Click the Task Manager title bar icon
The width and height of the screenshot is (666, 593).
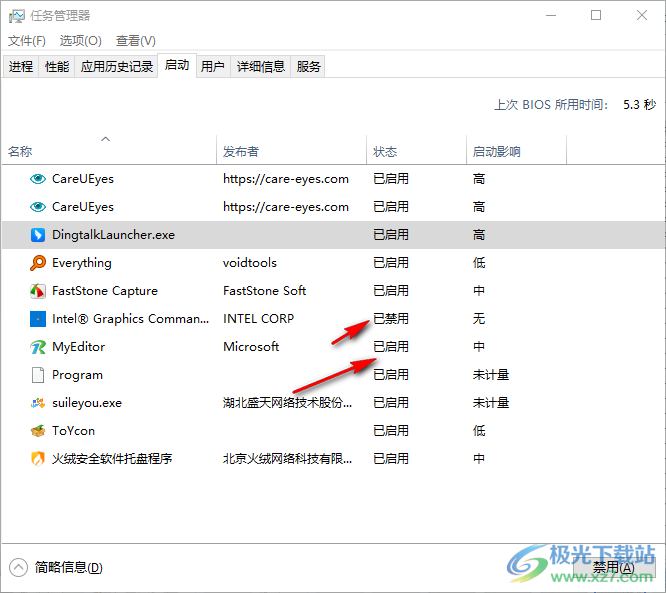(17, 16)
